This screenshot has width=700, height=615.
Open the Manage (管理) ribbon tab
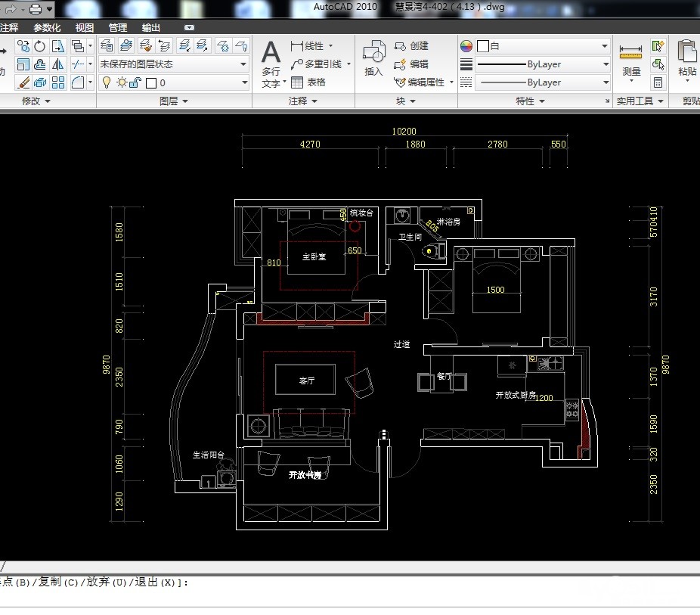[x=118, y=28]
